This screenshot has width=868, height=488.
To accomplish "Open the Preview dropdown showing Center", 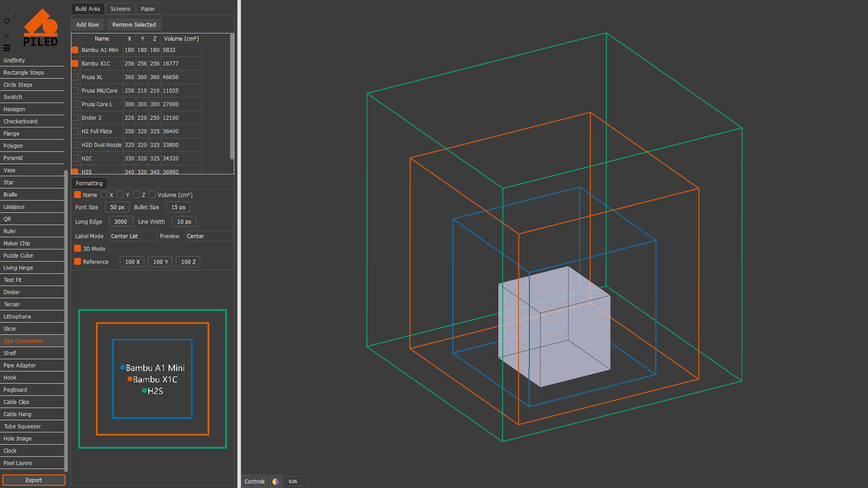I will click(209, 236).
